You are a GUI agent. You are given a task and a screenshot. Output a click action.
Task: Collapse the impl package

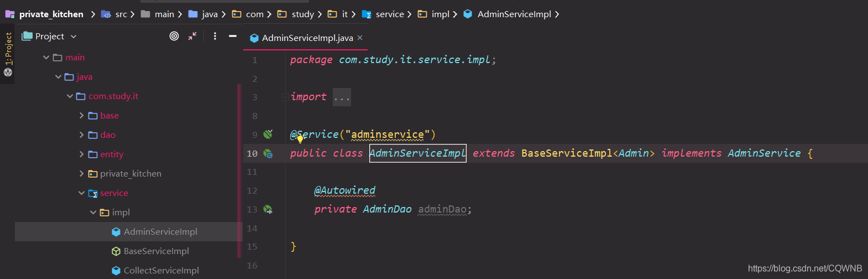pyautogui.click(x=93, y=213)
